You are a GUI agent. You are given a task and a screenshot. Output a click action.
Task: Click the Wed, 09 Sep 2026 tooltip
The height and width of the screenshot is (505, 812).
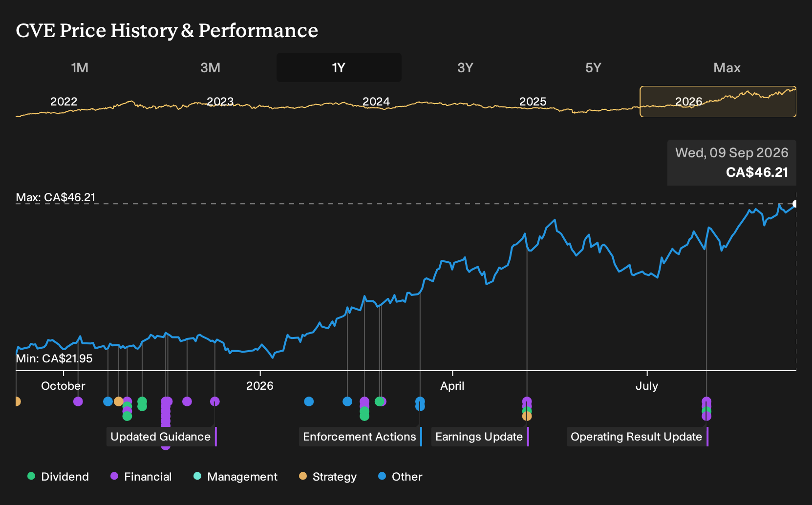click(732, 163)
